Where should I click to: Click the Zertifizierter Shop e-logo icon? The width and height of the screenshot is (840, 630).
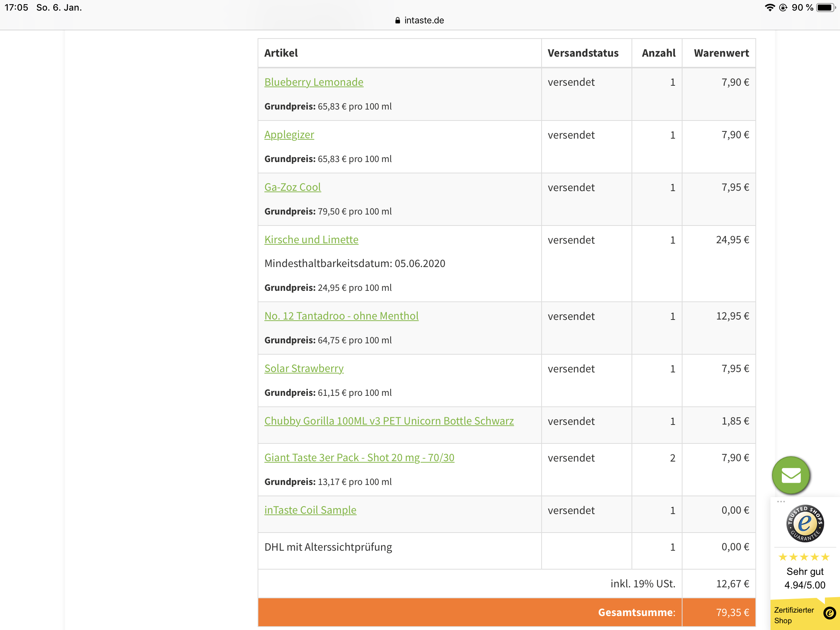click(x=829, y=612)
